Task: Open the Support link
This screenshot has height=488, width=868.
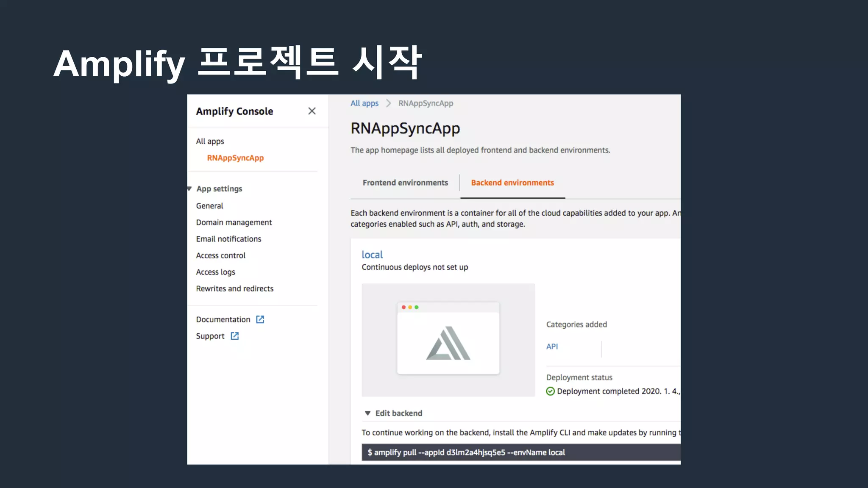Action: pos(210,336)
